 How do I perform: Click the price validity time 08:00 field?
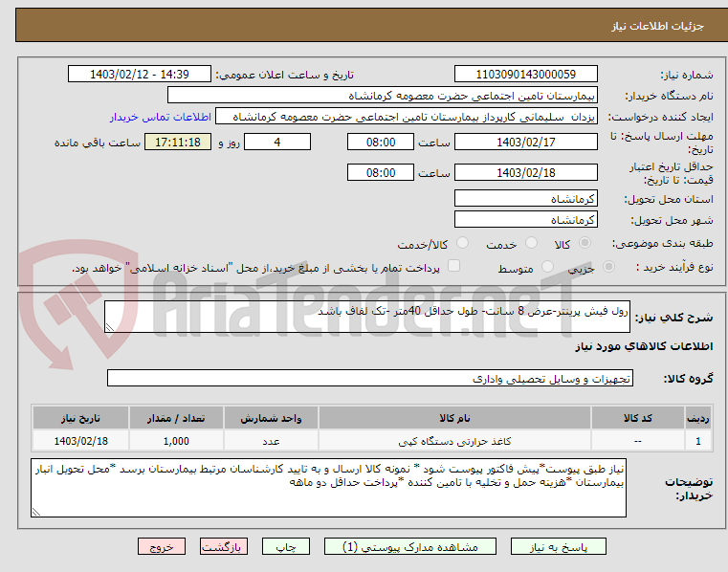[380, 173]
